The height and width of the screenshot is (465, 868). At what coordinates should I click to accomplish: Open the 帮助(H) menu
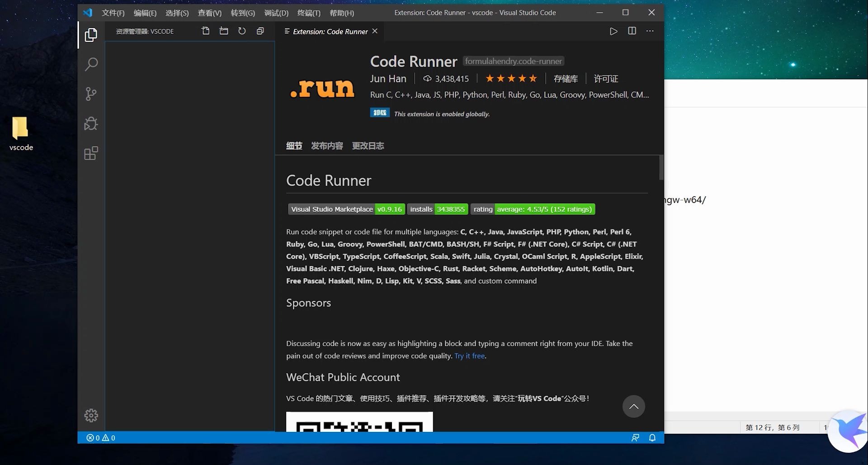pos(342,13)
